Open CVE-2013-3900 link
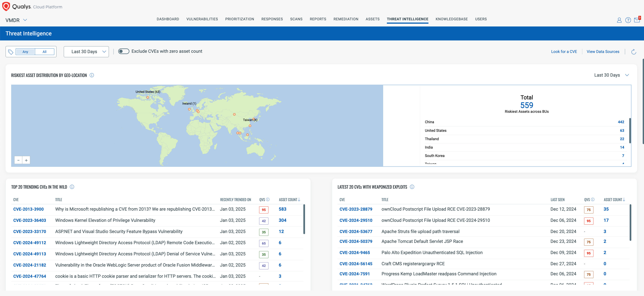Viewport: 644px width, 296px height. point(28,209)
